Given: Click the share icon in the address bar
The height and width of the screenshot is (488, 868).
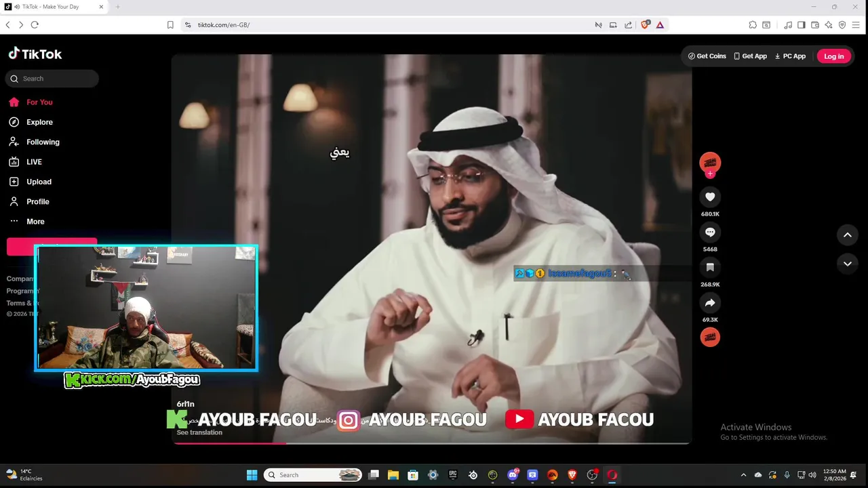Looking at the screenshot, I should pos(628,24).
